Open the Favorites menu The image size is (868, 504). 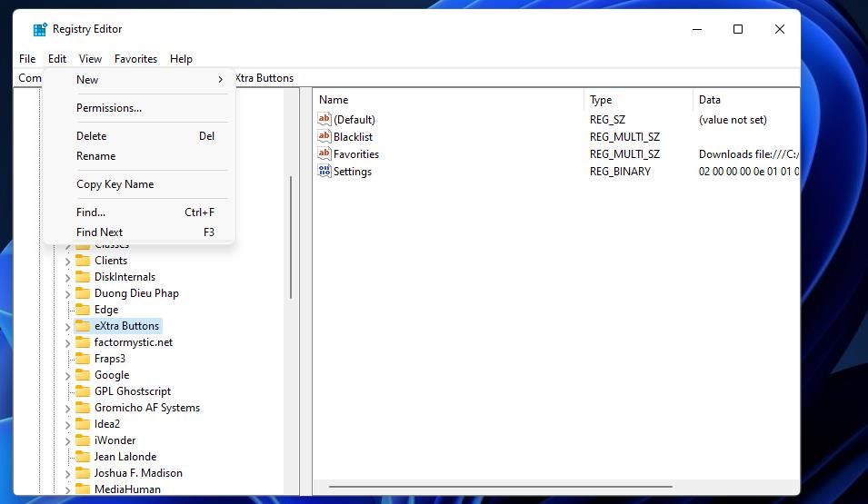point(135,59)
